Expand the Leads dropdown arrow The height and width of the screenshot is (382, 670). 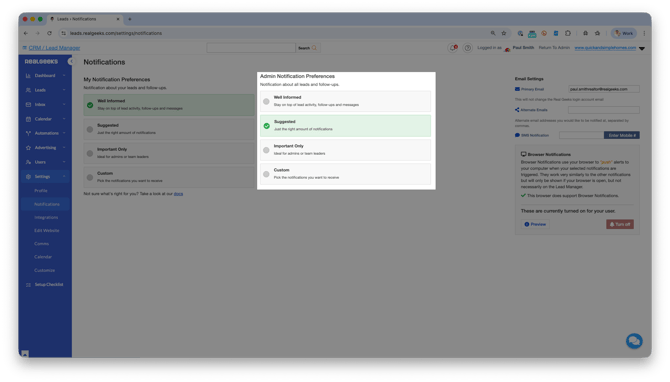64,90
